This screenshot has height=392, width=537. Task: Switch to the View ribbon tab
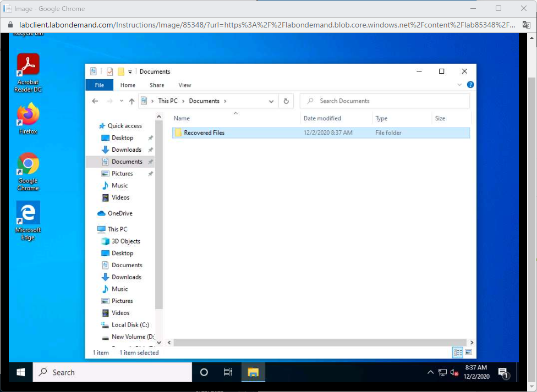coord(184,85)
